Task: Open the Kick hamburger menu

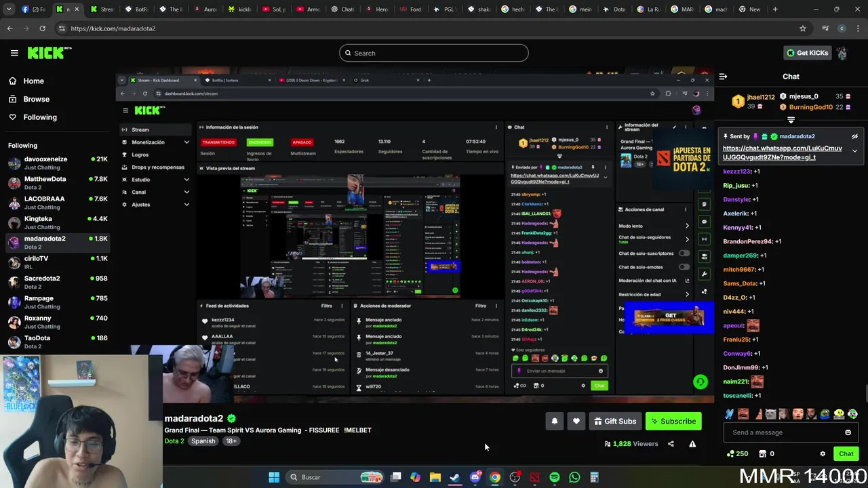Action: (14, 53)
